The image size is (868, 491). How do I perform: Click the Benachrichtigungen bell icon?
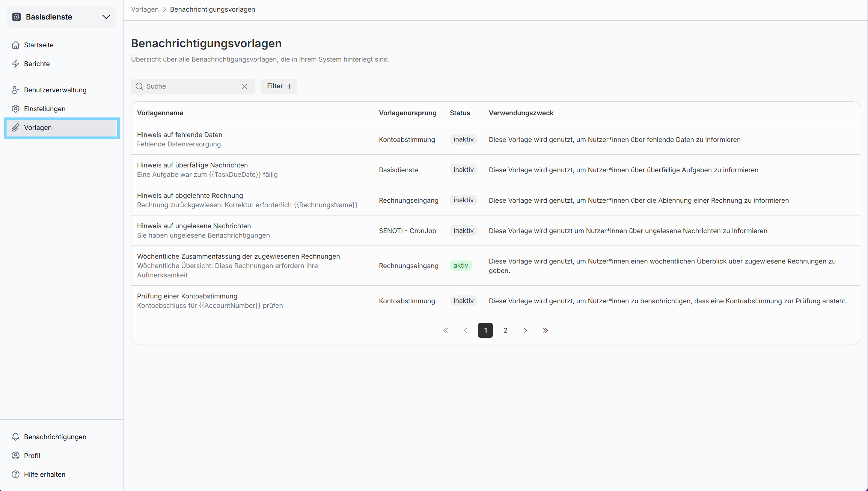(15, 437)
